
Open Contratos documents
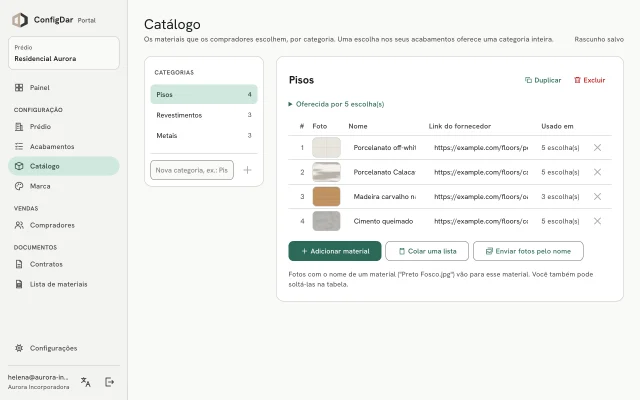point(64,264)
